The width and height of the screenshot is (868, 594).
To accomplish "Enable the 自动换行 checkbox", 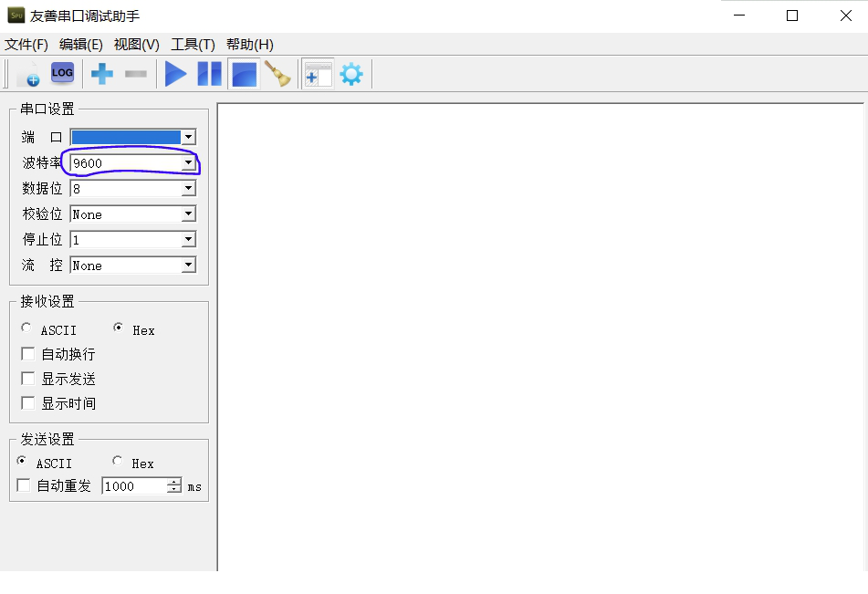I will pos(27,353).
